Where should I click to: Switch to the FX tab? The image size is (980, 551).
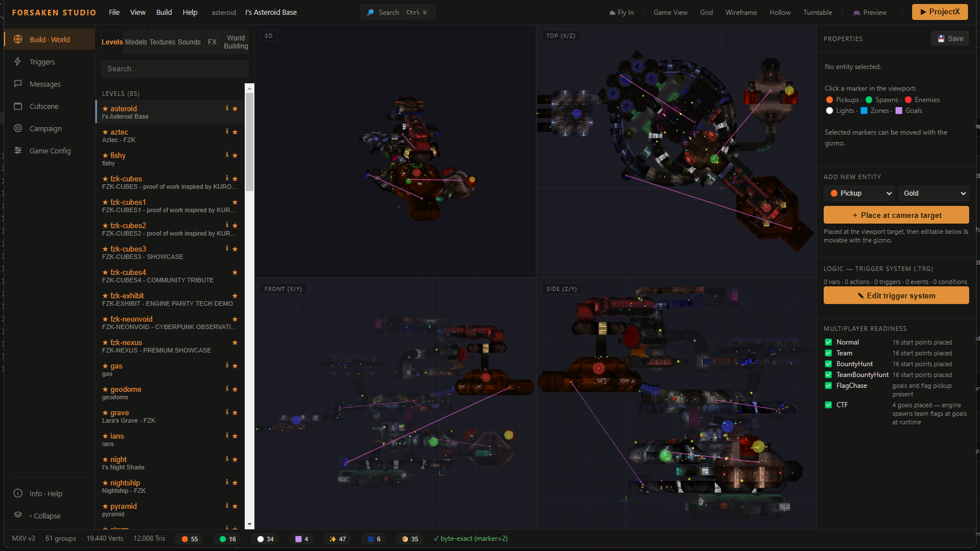[212, 42]
